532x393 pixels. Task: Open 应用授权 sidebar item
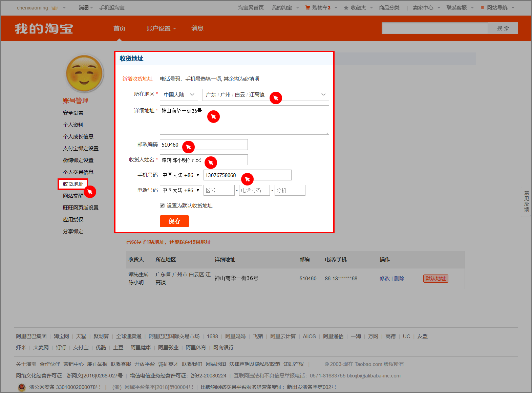tap(73, 220)
